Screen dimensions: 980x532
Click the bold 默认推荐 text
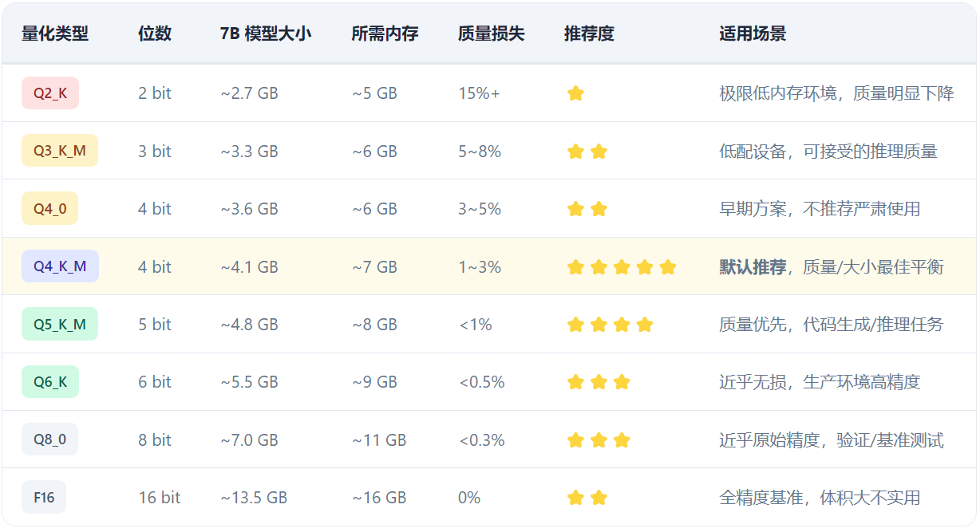tap(753, 267)
